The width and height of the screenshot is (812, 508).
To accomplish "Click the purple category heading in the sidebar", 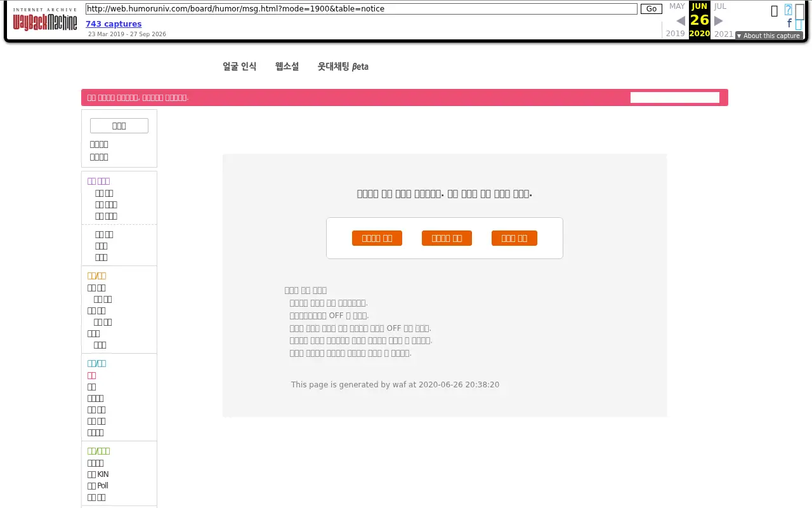I will pos(98,181).
